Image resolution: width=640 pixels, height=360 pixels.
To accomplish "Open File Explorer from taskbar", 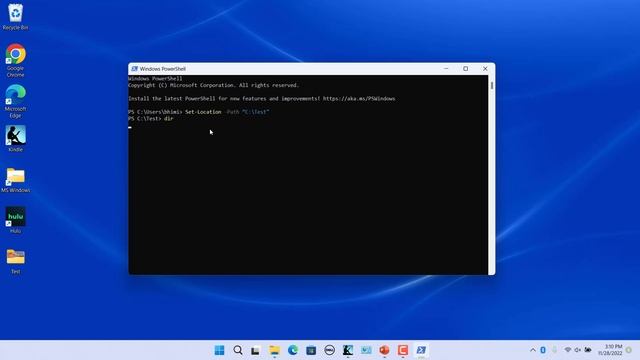I will click(274, 350).
